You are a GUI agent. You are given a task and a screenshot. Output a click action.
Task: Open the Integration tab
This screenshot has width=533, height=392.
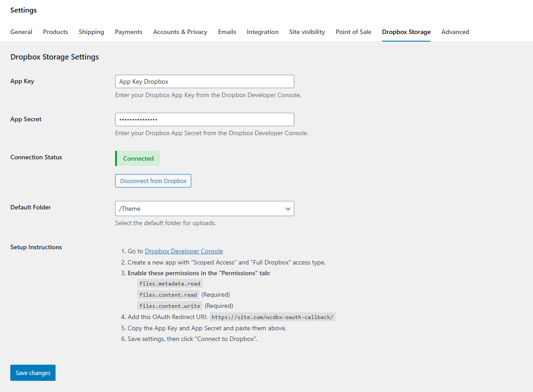pos(262,32)
